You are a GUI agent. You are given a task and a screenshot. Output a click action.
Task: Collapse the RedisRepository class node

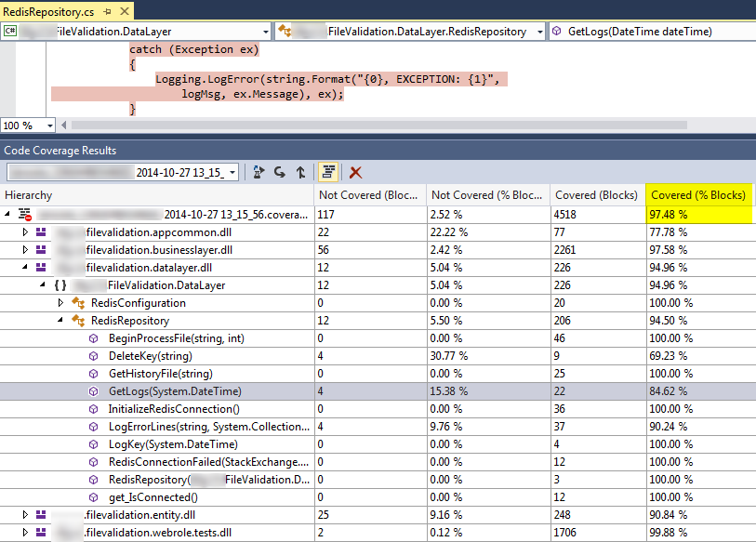60,320
